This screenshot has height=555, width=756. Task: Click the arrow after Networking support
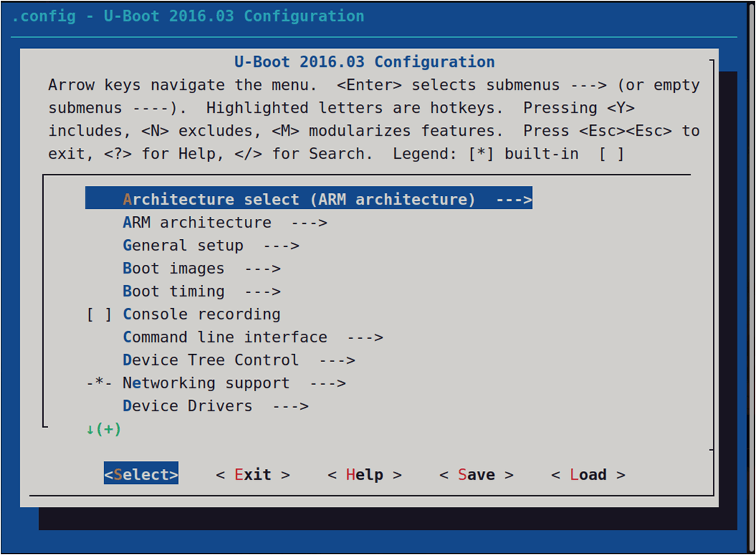pyautogui.click(x=328, y=383)
